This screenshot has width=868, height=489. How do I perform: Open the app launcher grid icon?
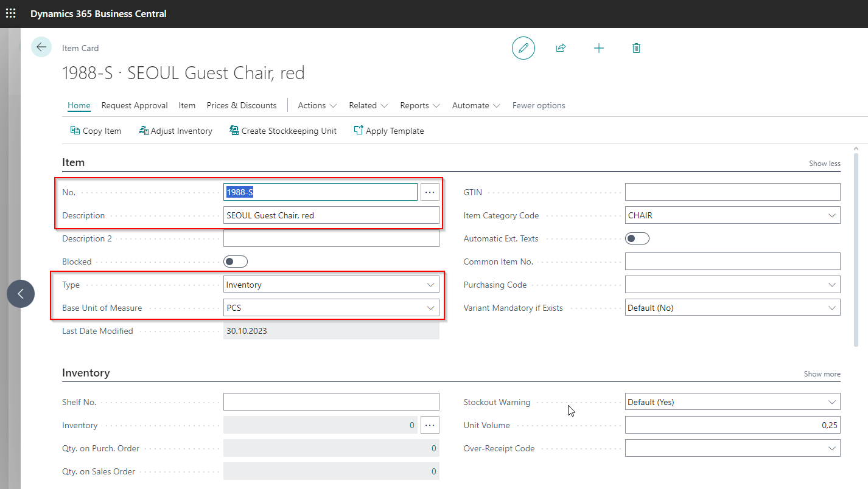[11, 13]
